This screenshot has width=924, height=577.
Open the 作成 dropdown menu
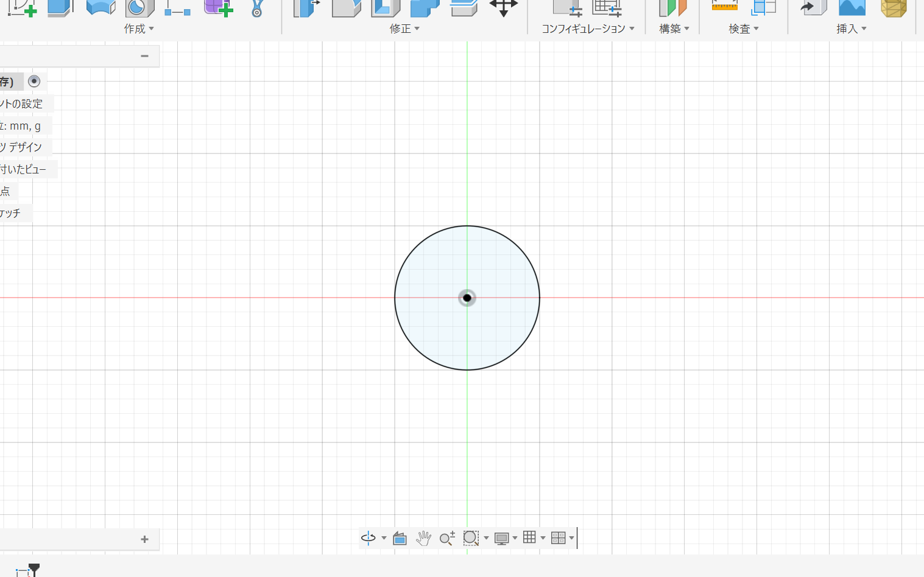[x=139, y=29]
